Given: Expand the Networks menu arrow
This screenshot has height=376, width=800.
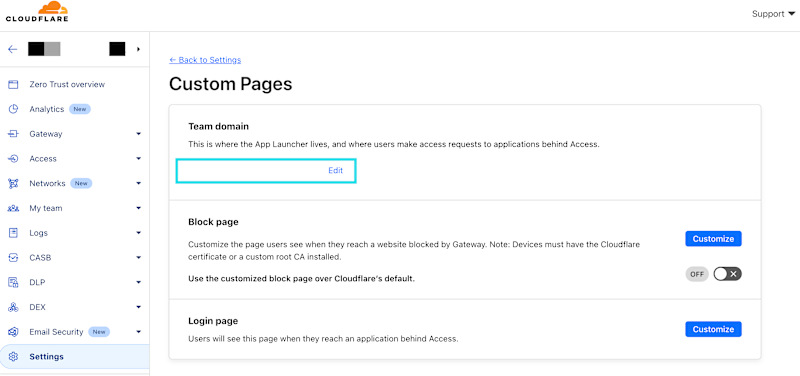Looking at the screenshot, I should point(138,183).
